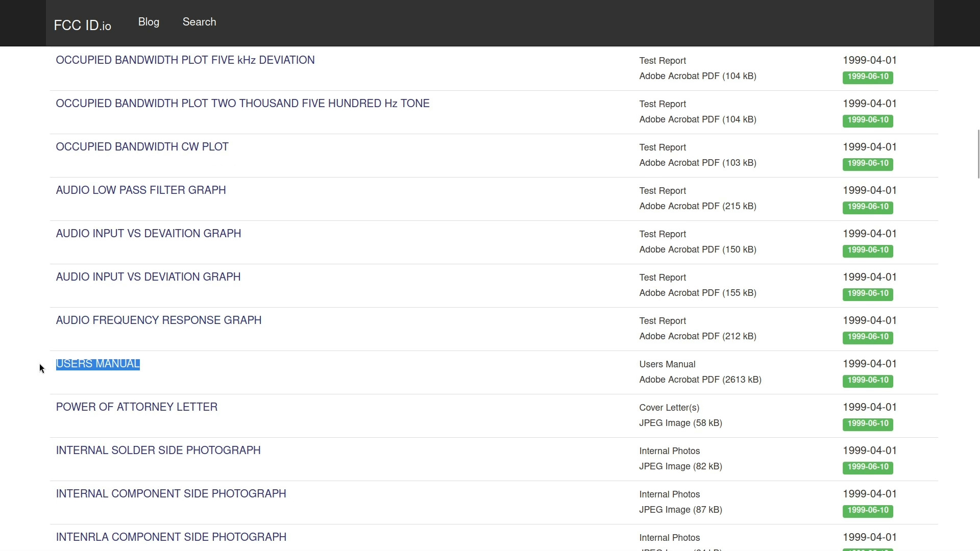Open Audio Input vs Devaition Graph link
The width and height of the screenshot is (980, 551).
(x=148, y=234)
